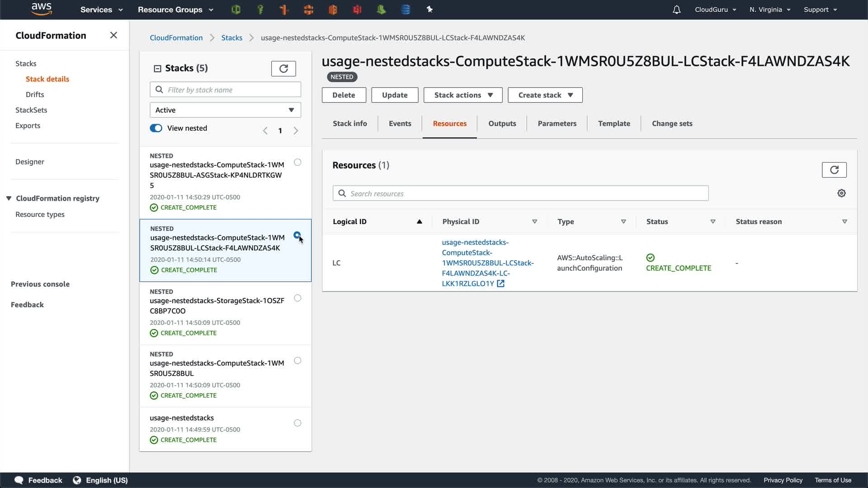Viewport: 868px width, 488px height.
Task: Toggle the View nested switch
Action: coord(156,128)
